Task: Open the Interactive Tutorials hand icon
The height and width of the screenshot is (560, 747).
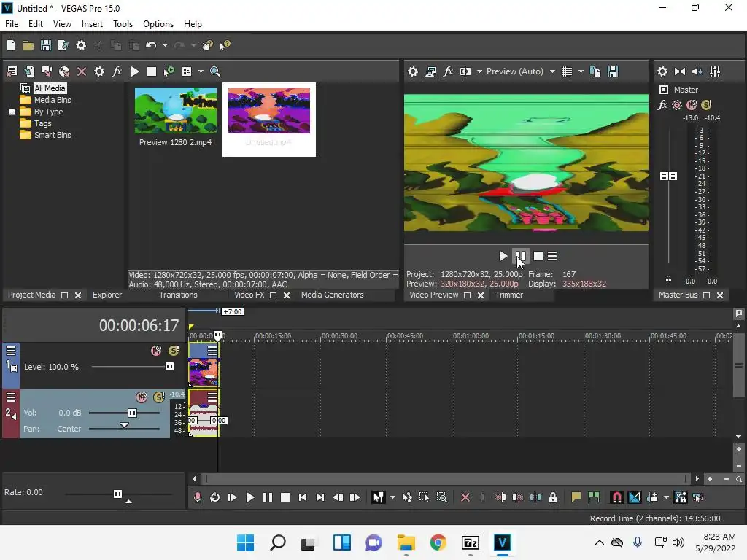Action: [x=208, y=45]
